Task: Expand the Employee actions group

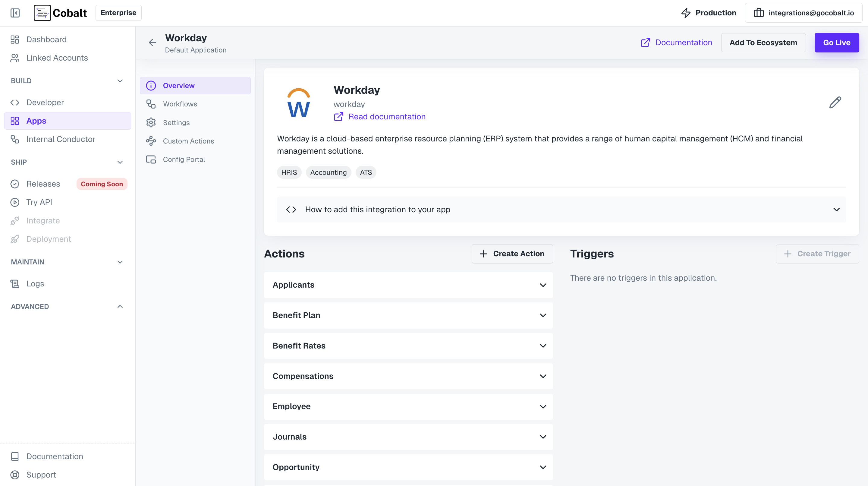Action: pyautogui.click(x=408, y=406)
